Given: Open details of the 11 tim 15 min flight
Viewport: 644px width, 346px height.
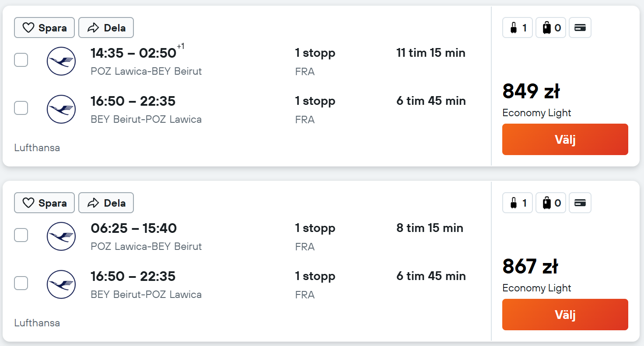Looking at the screenshot, I should (x=431, y=53).
